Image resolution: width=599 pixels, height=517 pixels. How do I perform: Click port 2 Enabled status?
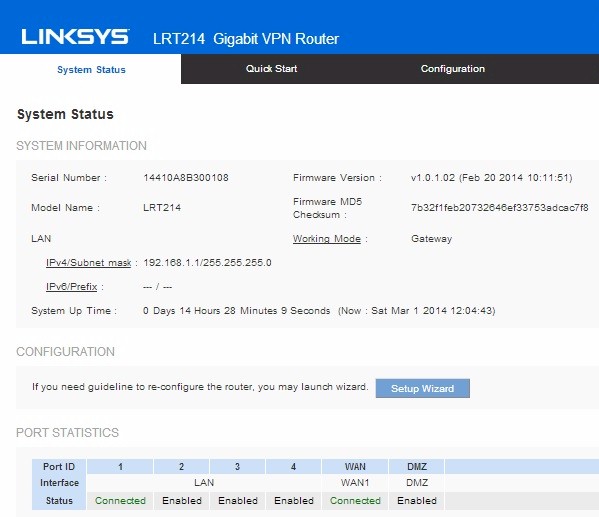181,501
